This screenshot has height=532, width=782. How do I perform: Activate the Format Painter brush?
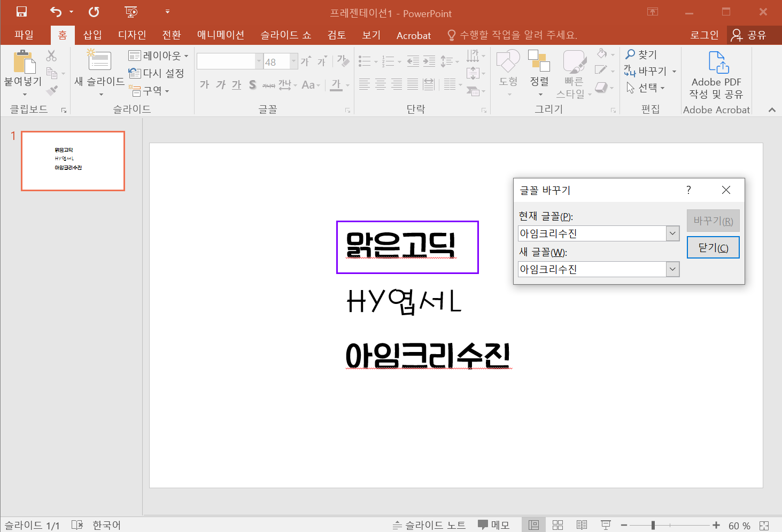click(52, 90)
